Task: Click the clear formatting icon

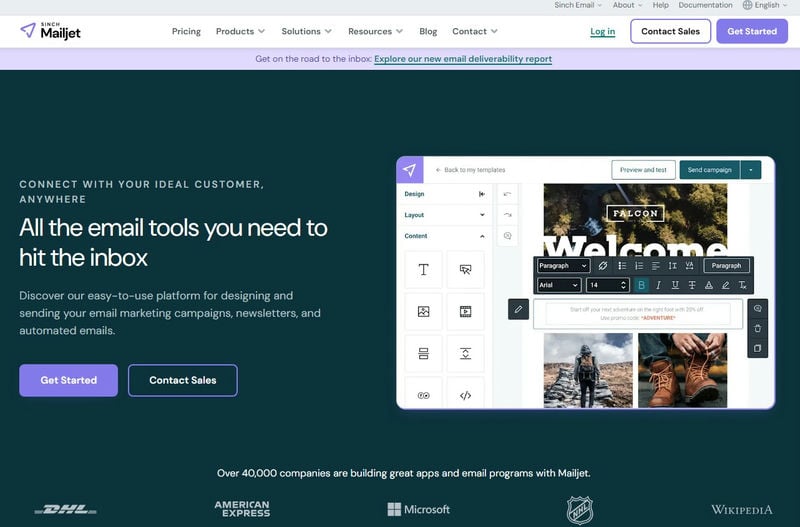Action: coord(742,285)
